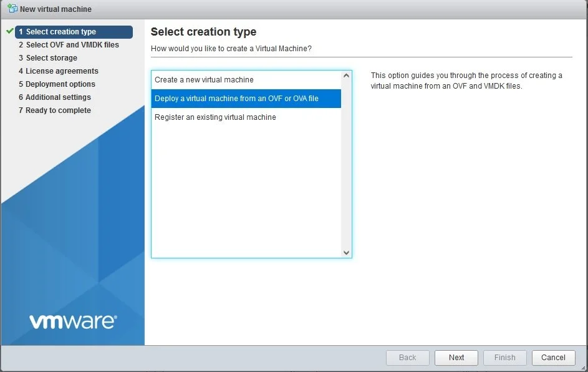Choose Create a new virtual machine option
This screenshot has width=588, height=372.
pos(246,79)
